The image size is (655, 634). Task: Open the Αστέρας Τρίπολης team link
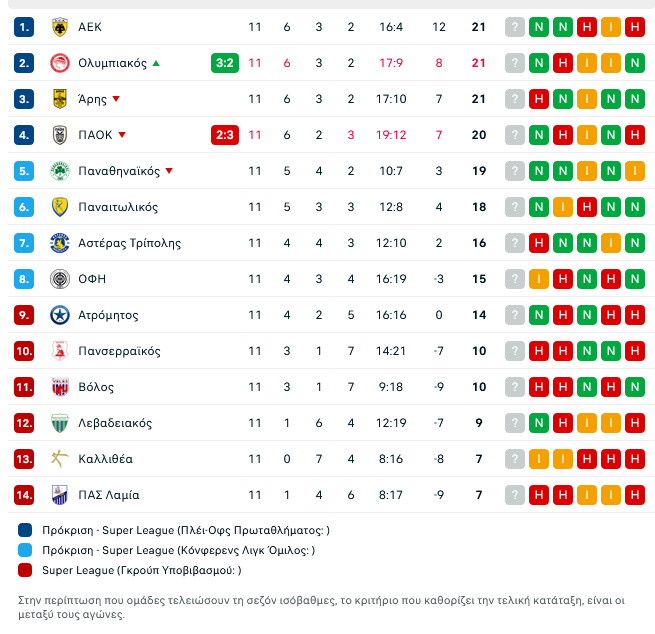(x=129, y=243)
